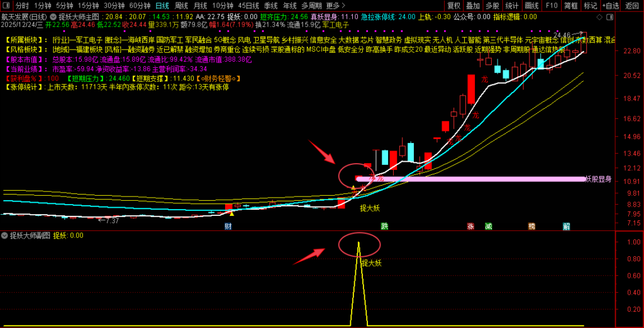Click the 涨 event marker icon
644x328 pixels.
pos(470,226)
